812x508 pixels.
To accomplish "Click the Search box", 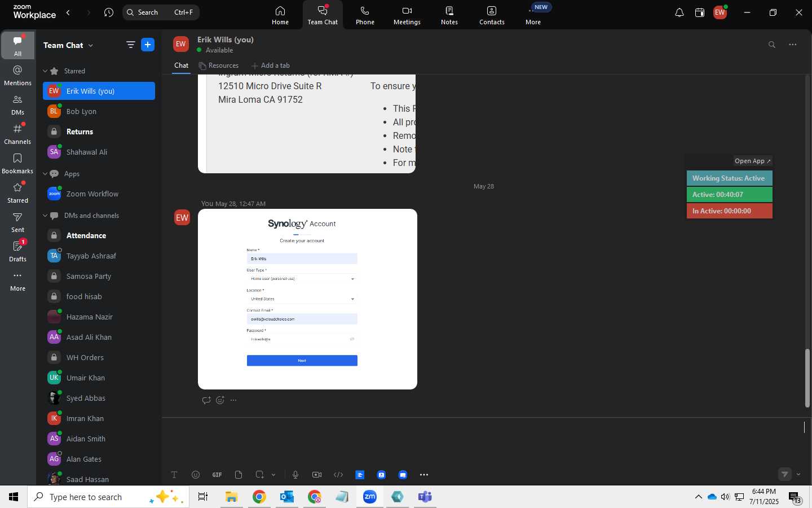I will (x=161, y=12).
